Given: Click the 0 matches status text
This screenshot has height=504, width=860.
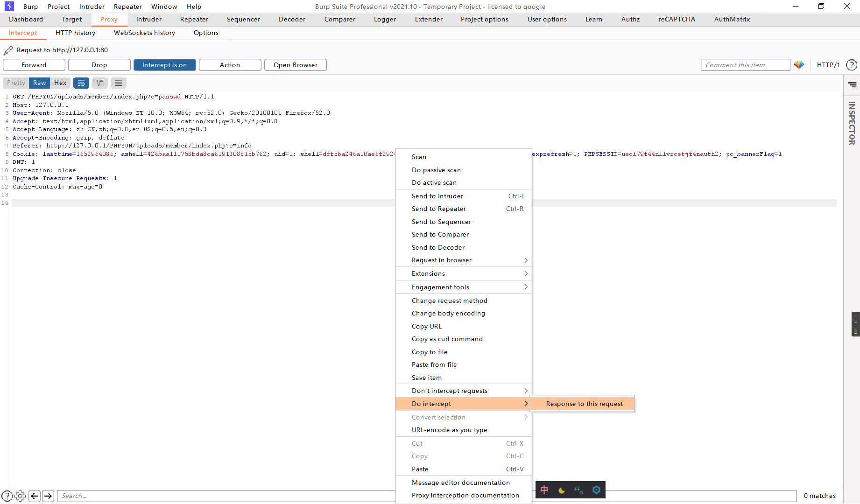Looking at the screenshot, I should [820, 496].
